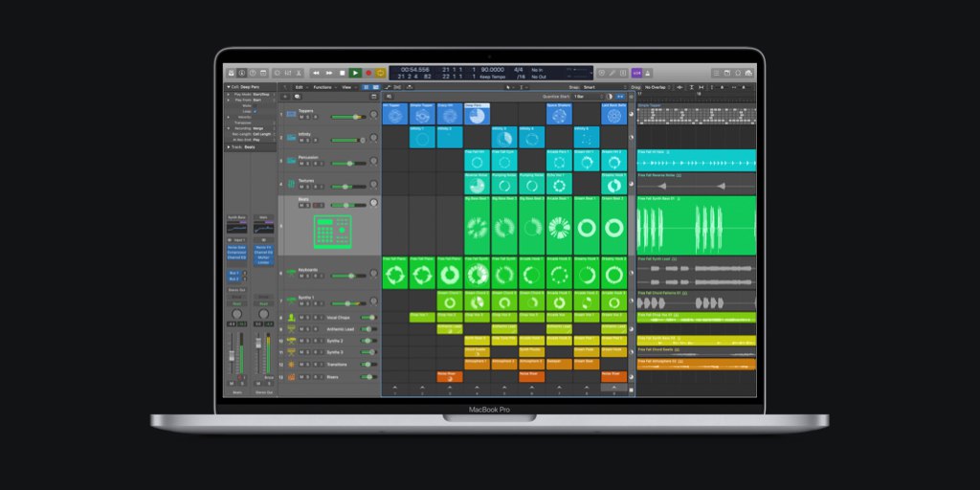Open the Mixer button in the control bar
Image resolution: width=980 pixels, height=490 pixels.
(x=289, y=73)
